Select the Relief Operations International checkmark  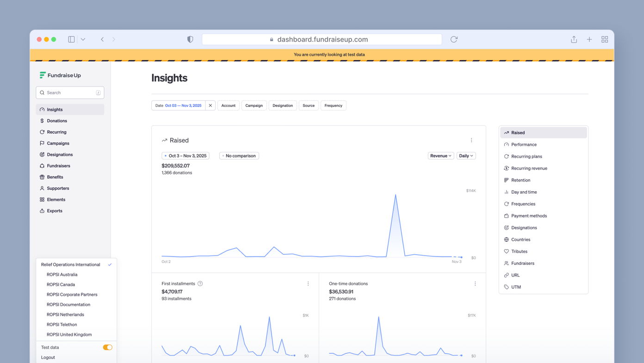(110, 264)
